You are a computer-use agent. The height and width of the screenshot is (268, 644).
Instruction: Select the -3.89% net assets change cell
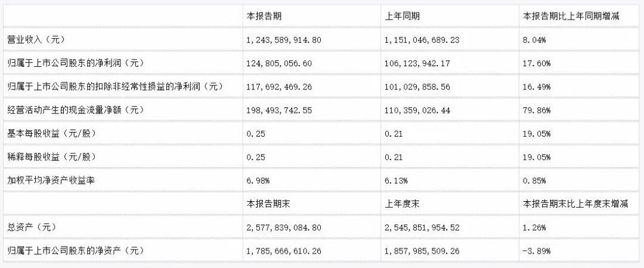pos(536,251)
